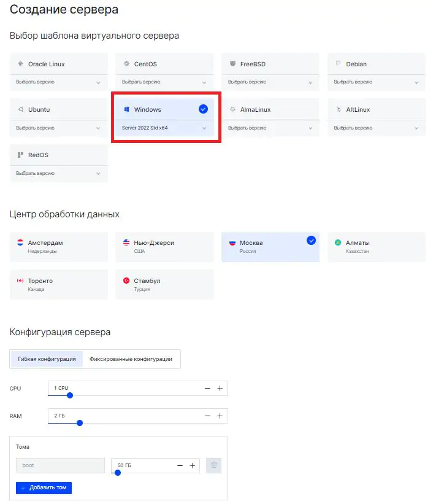The width and height of the screenshot is (433, 504).
Task: Click the Добавить том button
Action: pos(44,487)
